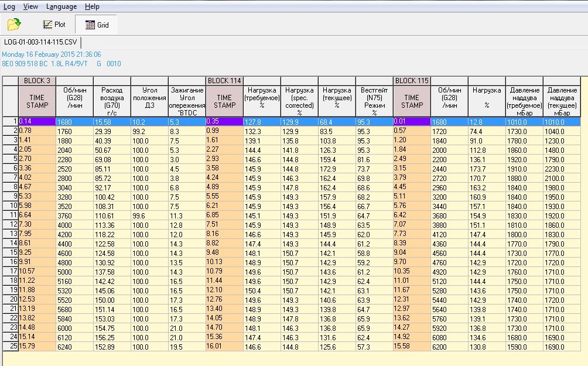Click wastegate cell 57.3 in row 25
This screenshot has width=588, height=366.
pos(374,347)
